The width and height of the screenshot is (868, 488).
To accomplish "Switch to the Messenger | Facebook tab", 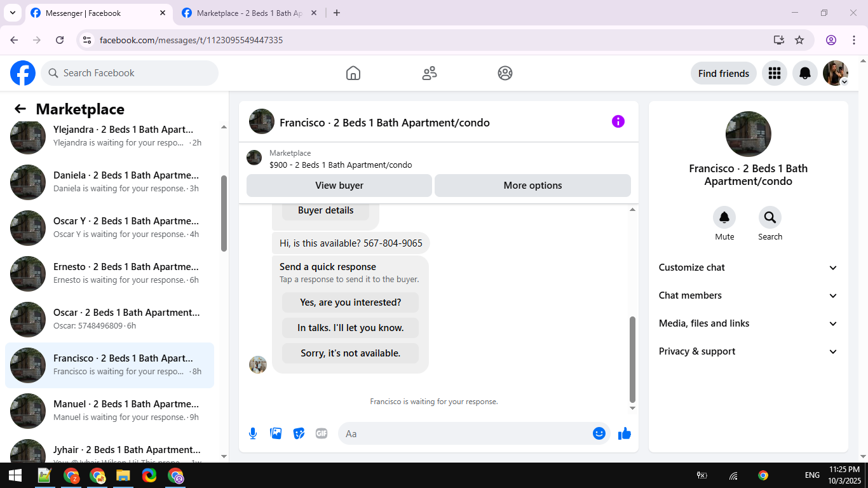I will [x=98, y=13].
